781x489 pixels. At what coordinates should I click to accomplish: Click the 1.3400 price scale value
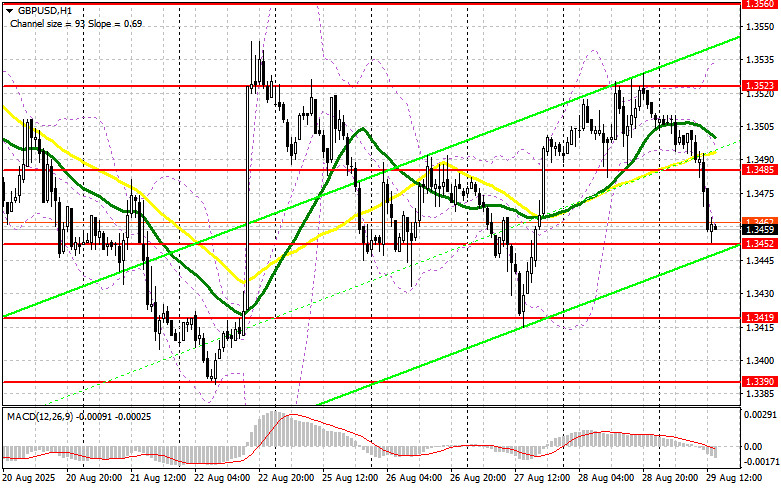(761, 360)
